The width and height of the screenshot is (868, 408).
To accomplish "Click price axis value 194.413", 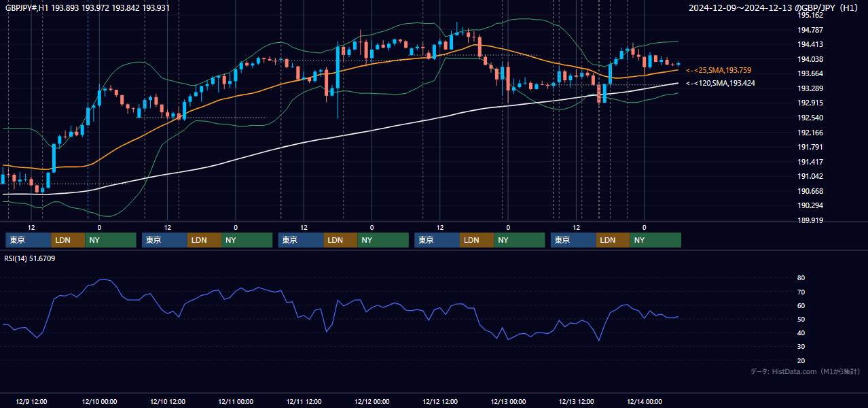I will tap(810, 44).
